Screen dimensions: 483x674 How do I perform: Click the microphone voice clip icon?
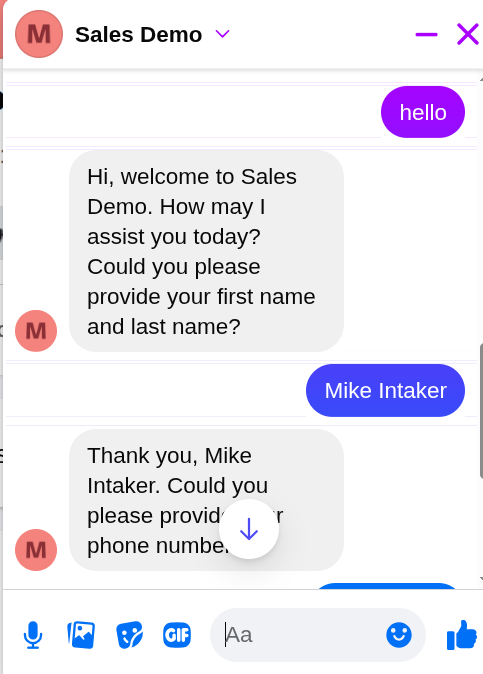pyautogui.click(x=33, y=635)
